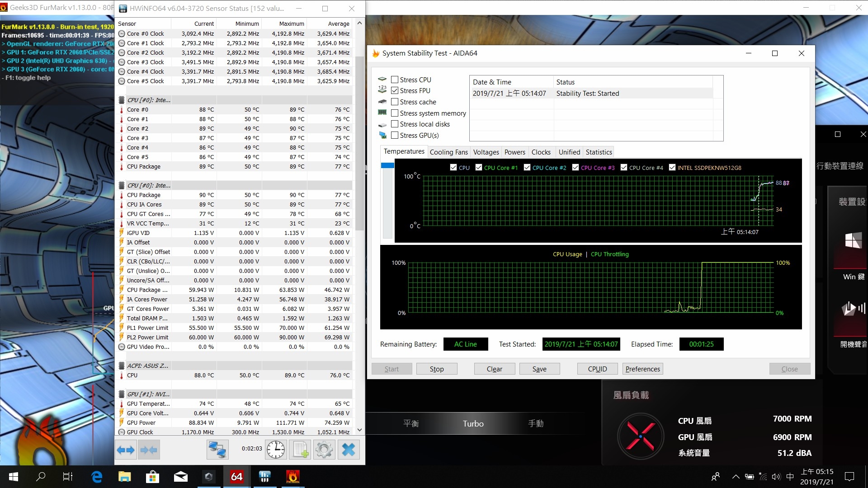Image resolution: width=868 pixels, height=488 pixels.
Task: Collapse first CPU [#0] sensor group
Action: (122, 100)
